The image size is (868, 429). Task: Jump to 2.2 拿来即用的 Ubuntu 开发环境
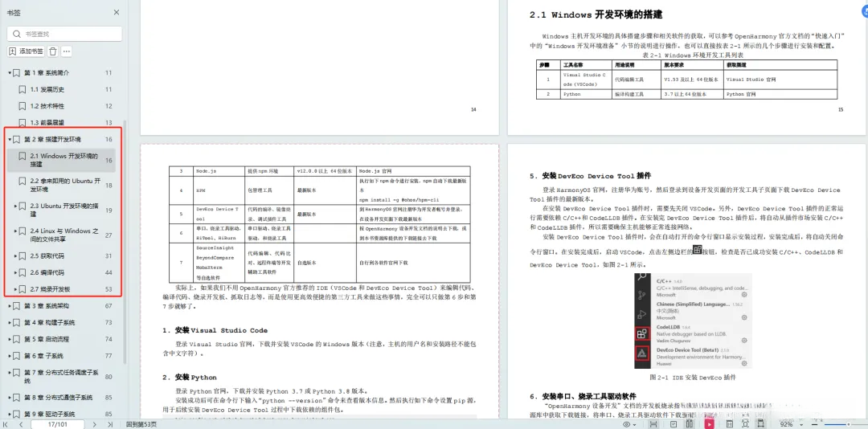(x=65, y=185)
